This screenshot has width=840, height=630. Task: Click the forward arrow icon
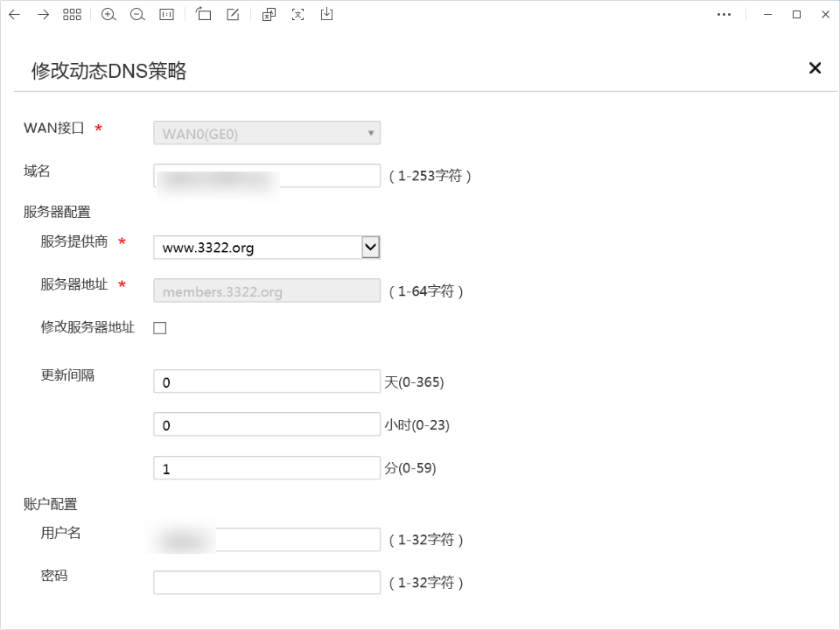click(x=43, y=15)
